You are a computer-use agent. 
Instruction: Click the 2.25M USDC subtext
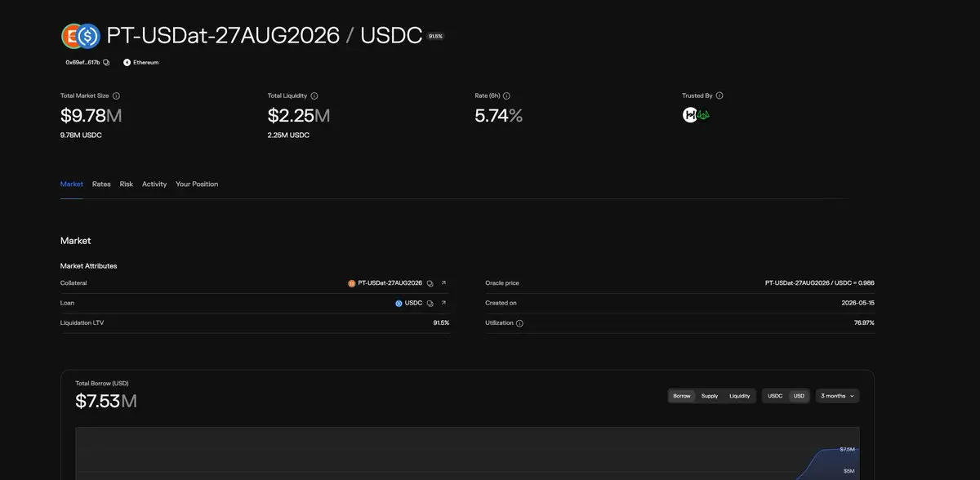point(288,136)
